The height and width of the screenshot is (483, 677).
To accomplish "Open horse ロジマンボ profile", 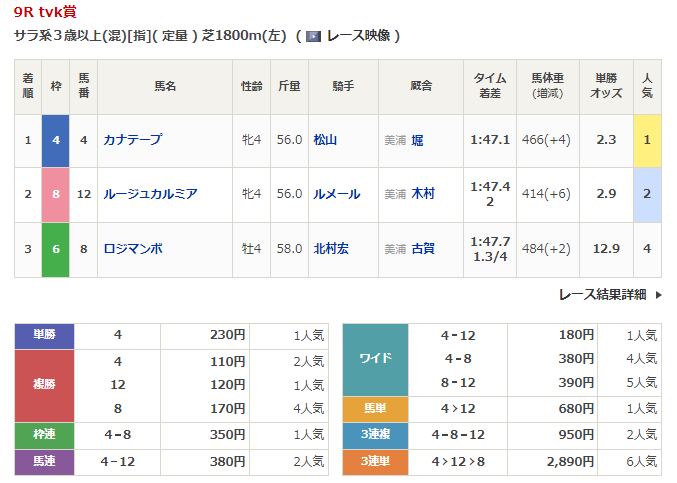I will [132, 248].
